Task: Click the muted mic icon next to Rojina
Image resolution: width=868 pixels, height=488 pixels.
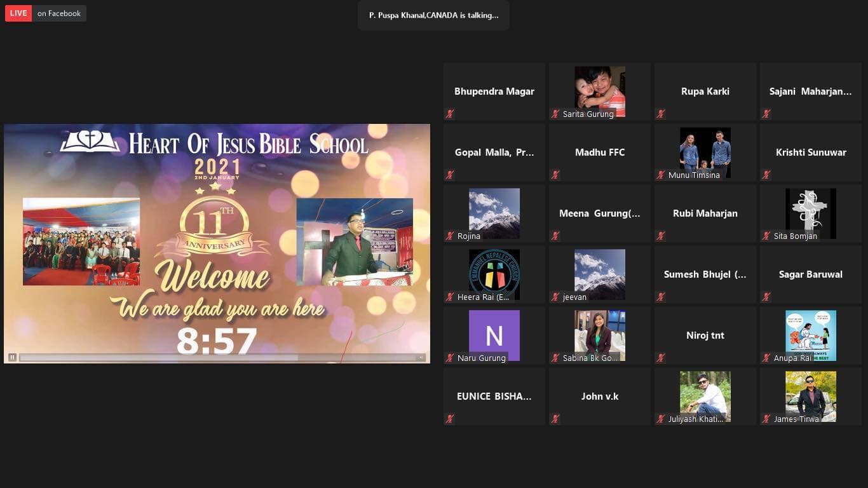Action: tap(450, 236)
